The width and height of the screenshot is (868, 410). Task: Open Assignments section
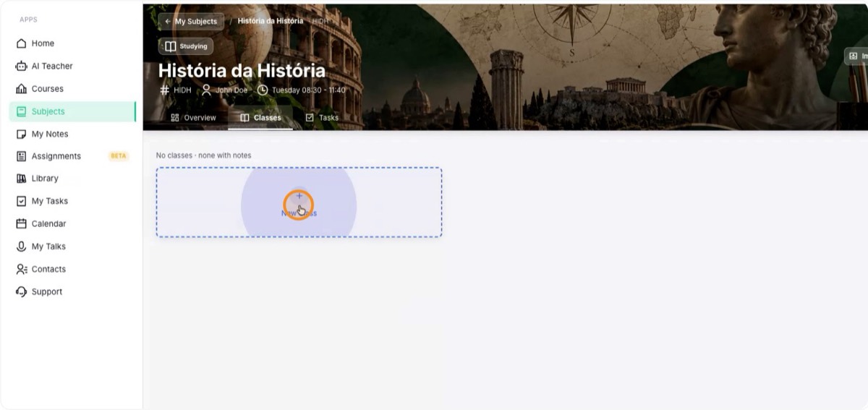(x=72, y=156)
